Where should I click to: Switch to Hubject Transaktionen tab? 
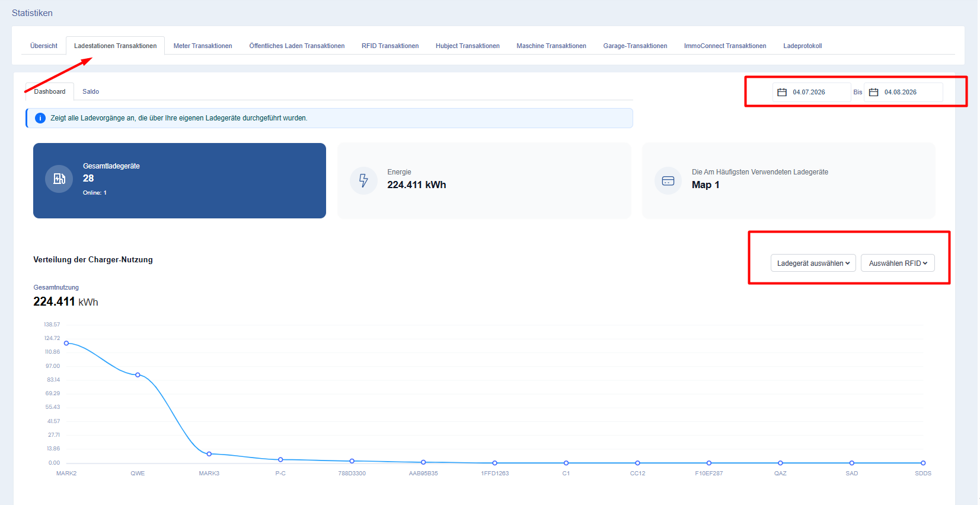pos(468,46)
